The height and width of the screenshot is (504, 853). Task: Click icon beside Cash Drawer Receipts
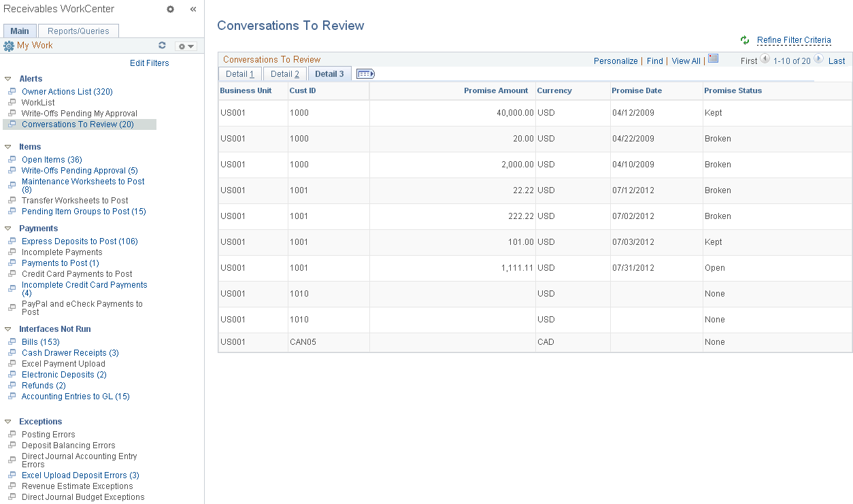12,352
